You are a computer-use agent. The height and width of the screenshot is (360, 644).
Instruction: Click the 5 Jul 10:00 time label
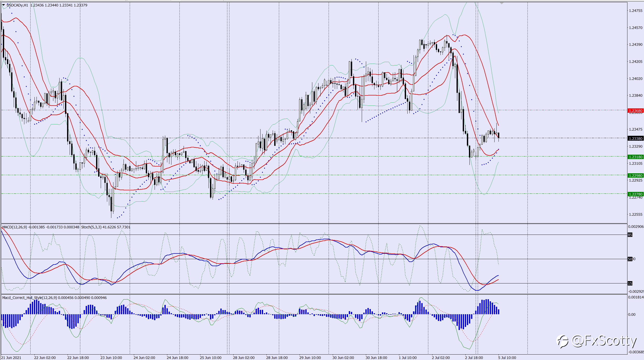pos(507,358)
